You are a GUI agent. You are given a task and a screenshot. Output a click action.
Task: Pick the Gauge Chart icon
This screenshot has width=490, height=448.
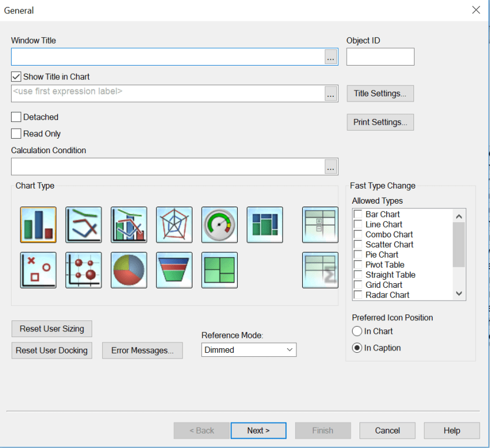point(219,225)
